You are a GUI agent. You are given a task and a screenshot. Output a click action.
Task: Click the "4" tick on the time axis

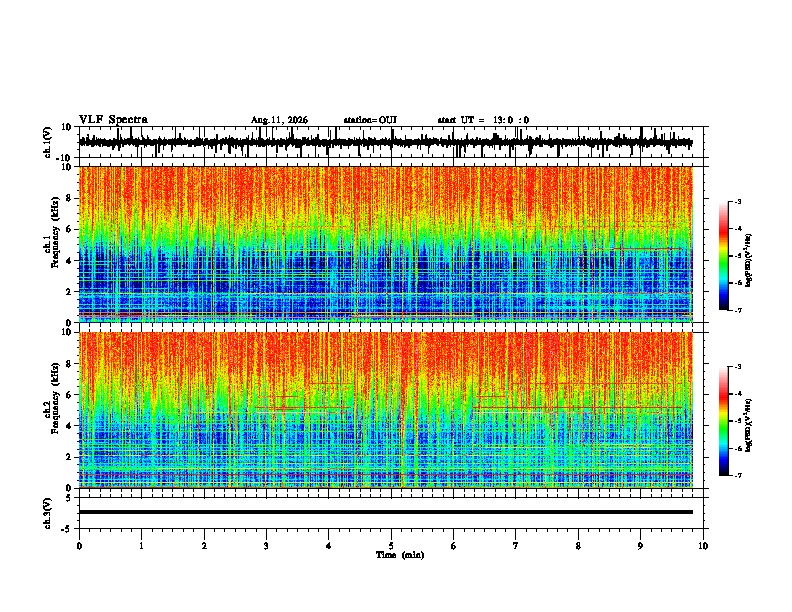[x=329, y=546]
